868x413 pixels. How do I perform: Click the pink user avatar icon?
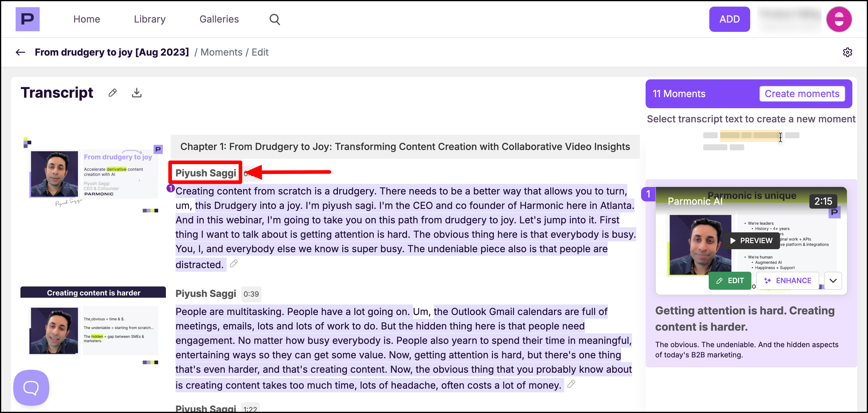pos(839,19)
